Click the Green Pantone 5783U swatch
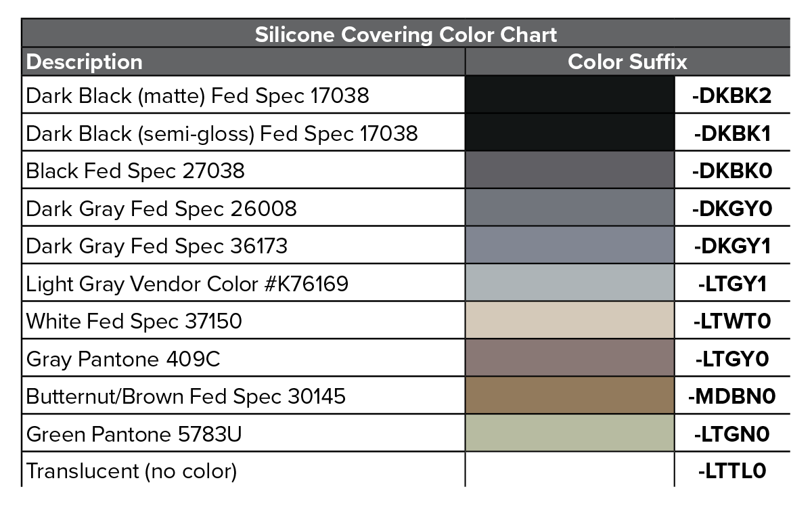This screenshot has height=508, width=812. tap(570, 433)
